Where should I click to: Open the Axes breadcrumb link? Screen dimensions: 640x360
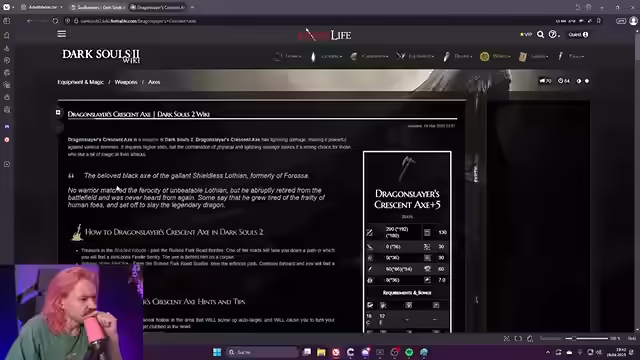coord(154,82)
